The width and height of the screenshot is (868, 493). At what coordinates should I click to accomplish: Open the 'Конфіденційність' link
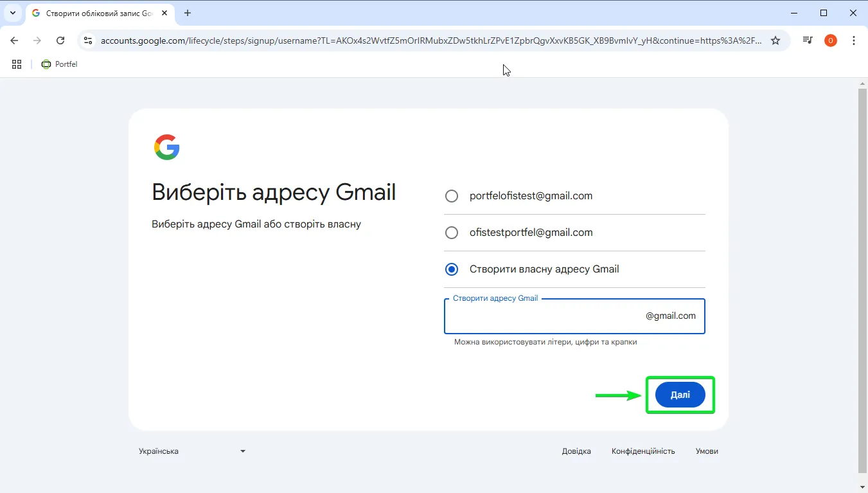coord(643,451)
